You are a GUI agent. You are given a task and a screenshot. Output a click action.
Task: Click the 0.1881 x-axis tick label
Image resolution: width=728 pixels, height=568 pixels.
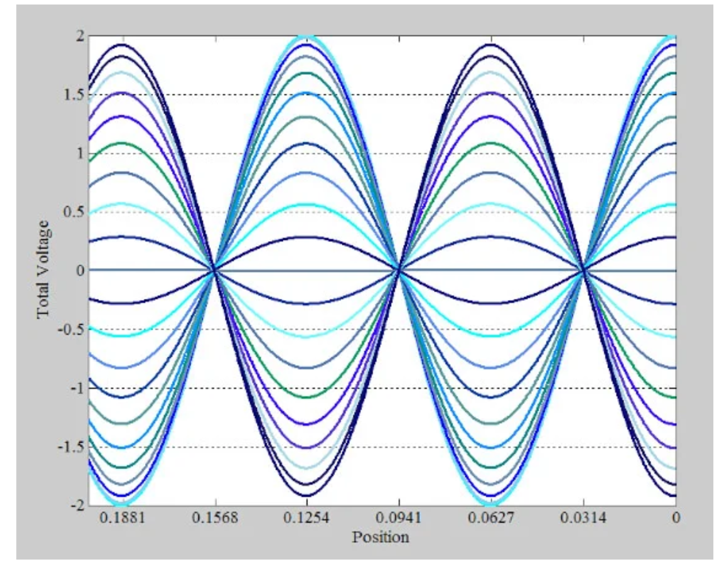123,518
